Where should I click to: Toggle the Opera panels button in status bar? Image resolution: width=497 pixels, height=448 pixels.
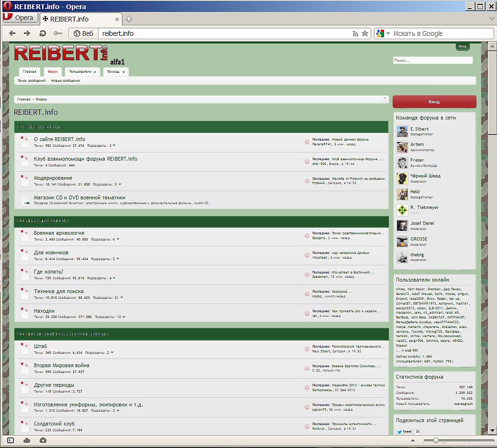(11, 440)
